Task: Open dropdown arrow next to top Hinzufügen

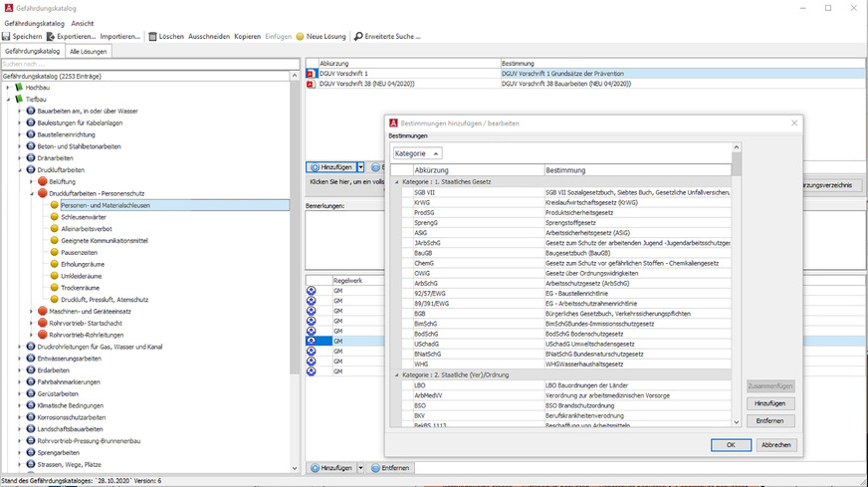Action: click(x=361, y=167)
